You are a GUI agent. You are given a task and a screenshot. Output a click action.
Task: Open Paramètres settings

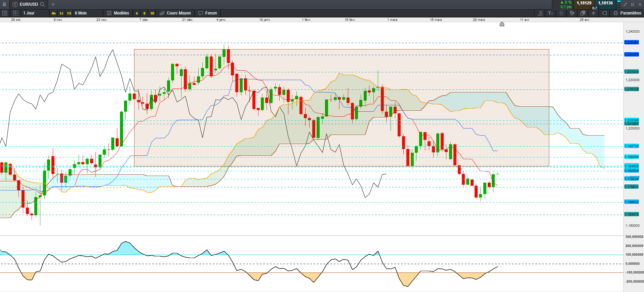627,13
